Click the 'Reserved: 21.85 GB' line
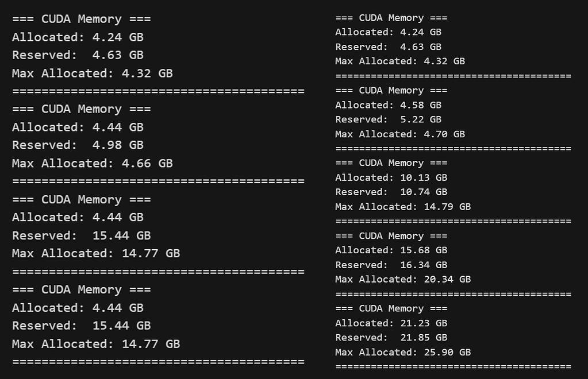Viewport: 588px width, 379px height. point(391,338)
